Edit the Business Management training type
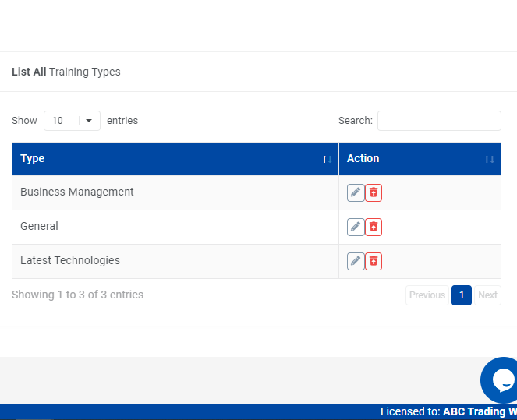Viewport: 517px width, 420px height. pos(356,192)
